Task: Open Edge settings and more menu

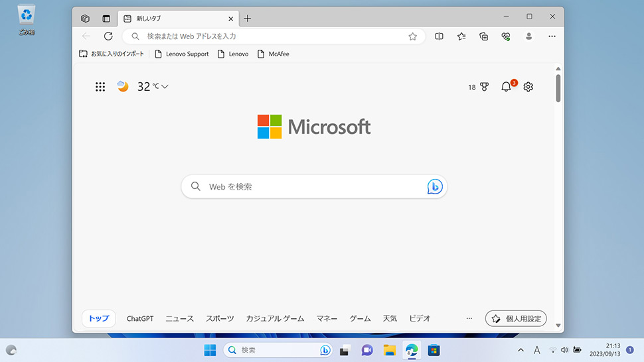Action: point(552,36)
